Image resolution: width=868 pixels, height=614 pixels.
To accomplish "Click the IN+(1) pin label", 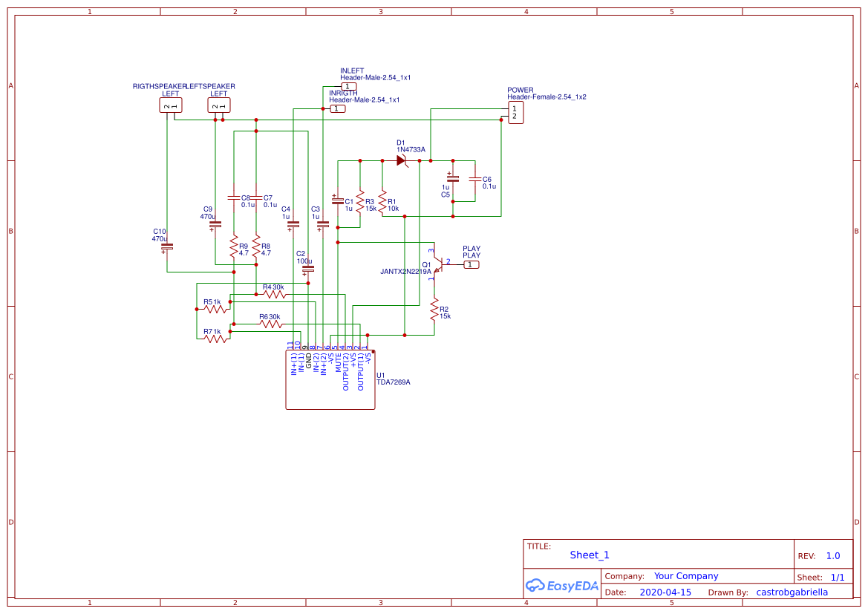I will click(x=293, y=365).
